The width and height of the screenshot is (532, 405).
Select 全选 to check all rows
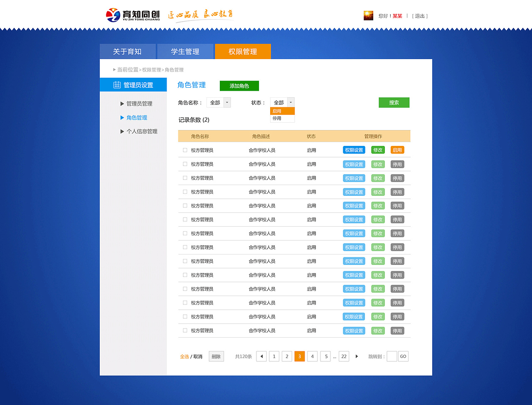pyautogui.click(x=184, y=356)
